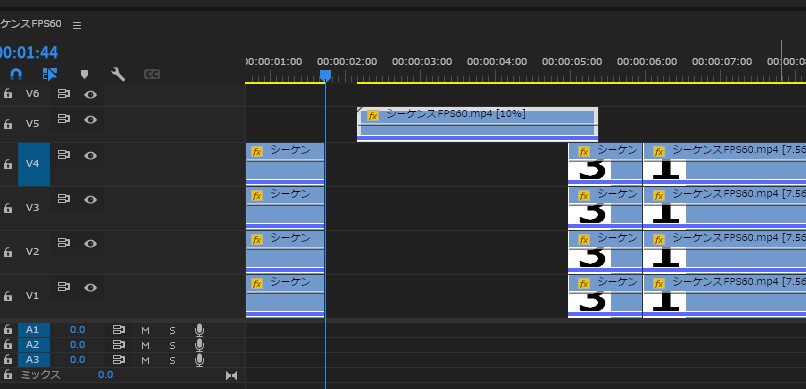Image resolution: width=806 pixels, height=389 pixels.
Task: Click the A1 volume value 0.0
Action: (x=78, y=330)
